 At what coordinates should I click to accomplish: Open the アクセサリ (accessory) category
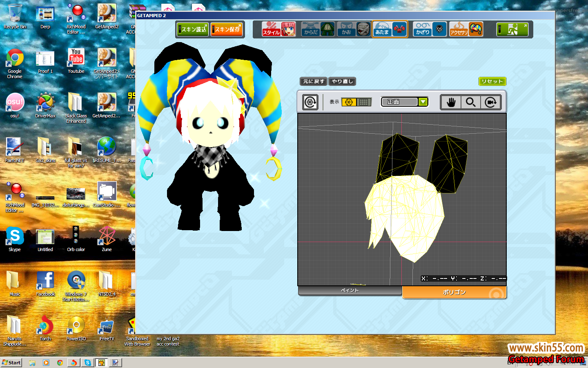pos(459,29)
